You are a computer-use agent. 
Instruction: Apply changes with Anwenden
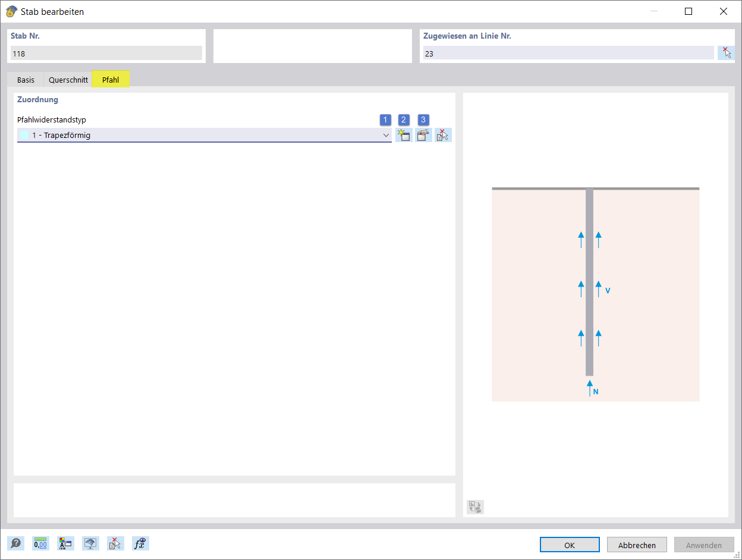point(704,545)
